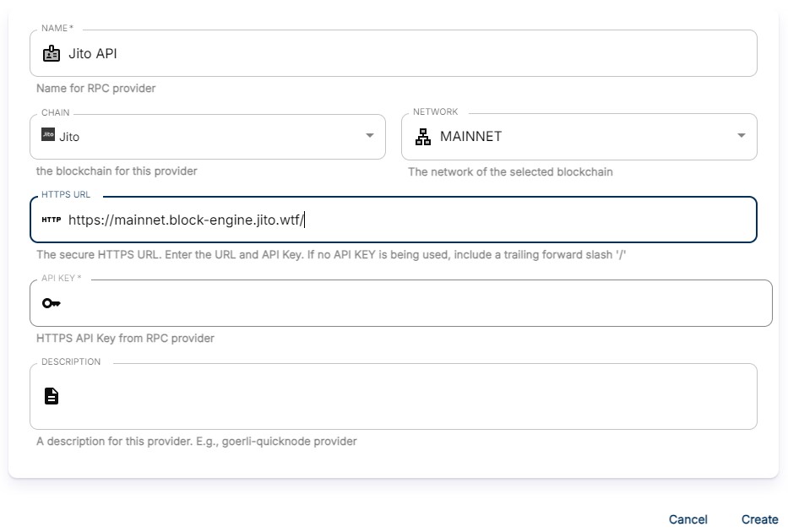Click the goerli-quicknode description hint text
This screenshot has width=788, height=532.
[x=197, y=441]
